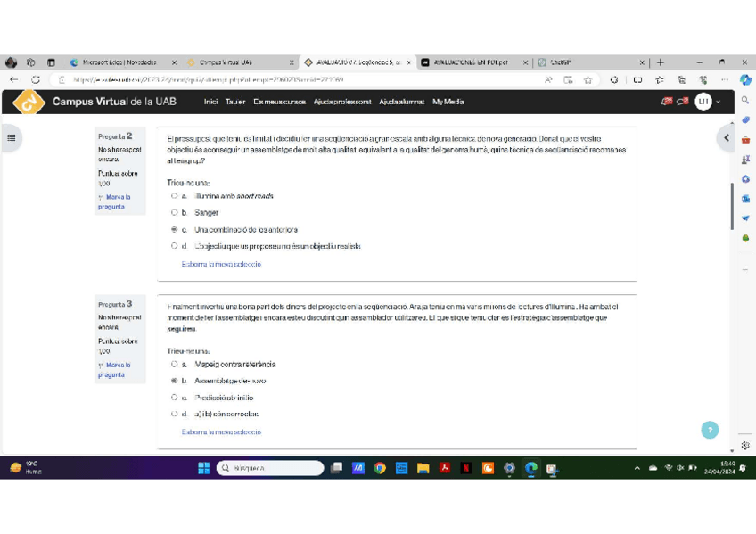The width and height of the screenshot is (756, 534).
Task: Select option c. Predicció ab-initio
Action: coord(175,398)
